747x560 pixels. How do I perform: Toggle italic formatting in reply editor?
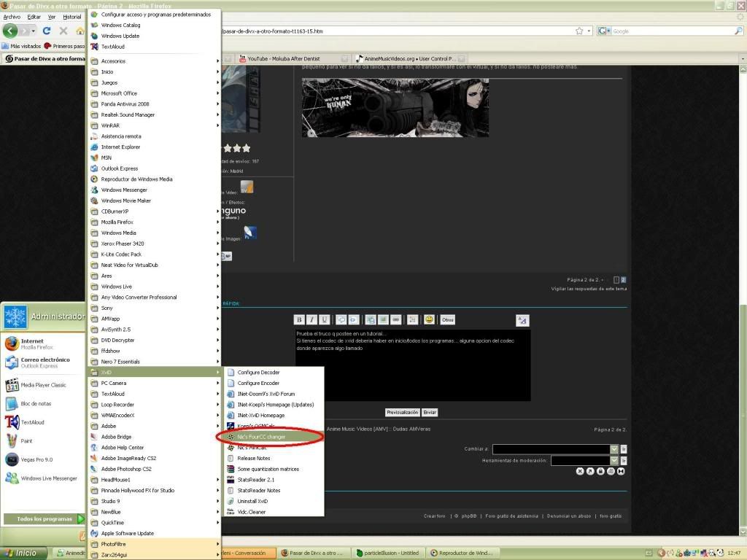click(311, 319)
